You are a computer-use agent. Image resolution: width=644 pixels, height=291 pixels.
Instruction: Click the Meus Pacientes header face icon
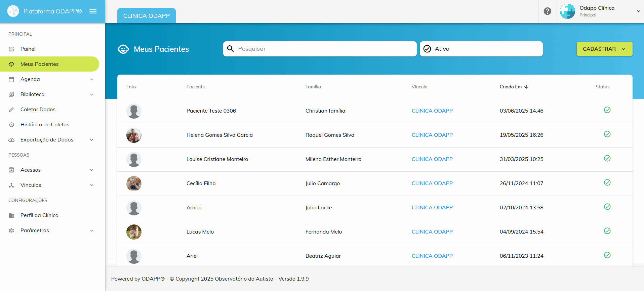pyautogui.click(x=123, y=49)
